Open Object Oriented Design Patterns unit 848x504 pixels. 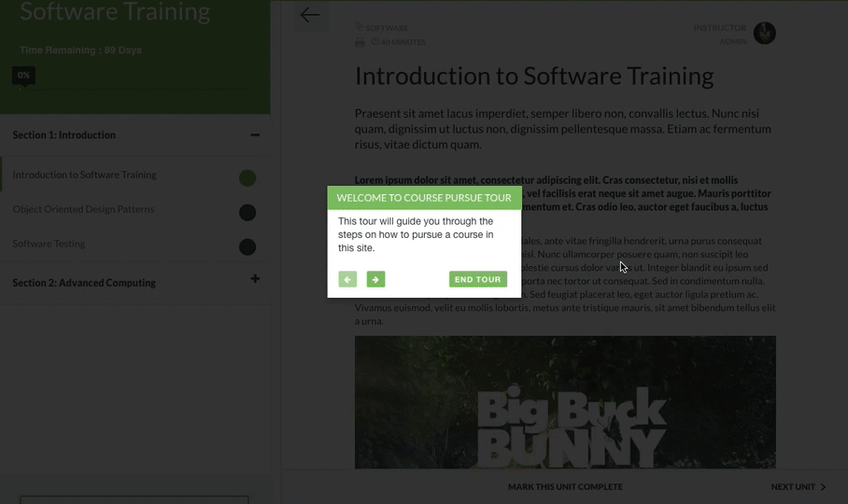click(83, 209)
